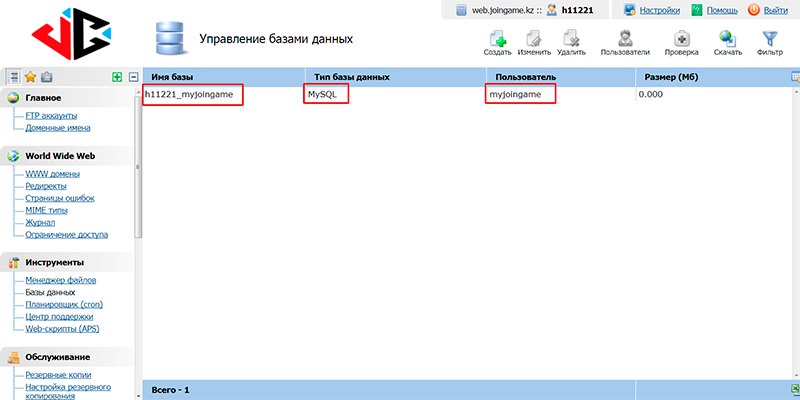The width and height of the screenshot is (800, 400).
Task: Click the user avatar icon next to h11221
Action: [x=552, y=10]
